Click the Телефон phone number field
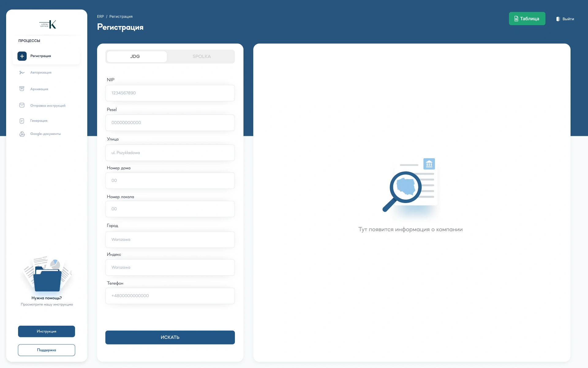Image resolution: width=588 pixels, height=368 pixels. click(170, 296)
